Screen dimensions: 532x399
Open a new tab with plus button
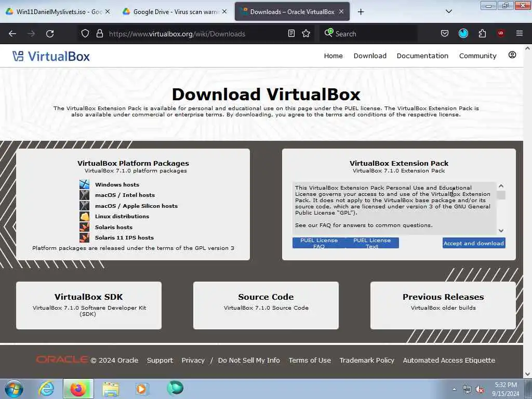pyautogui.click(x=361, y=12)
